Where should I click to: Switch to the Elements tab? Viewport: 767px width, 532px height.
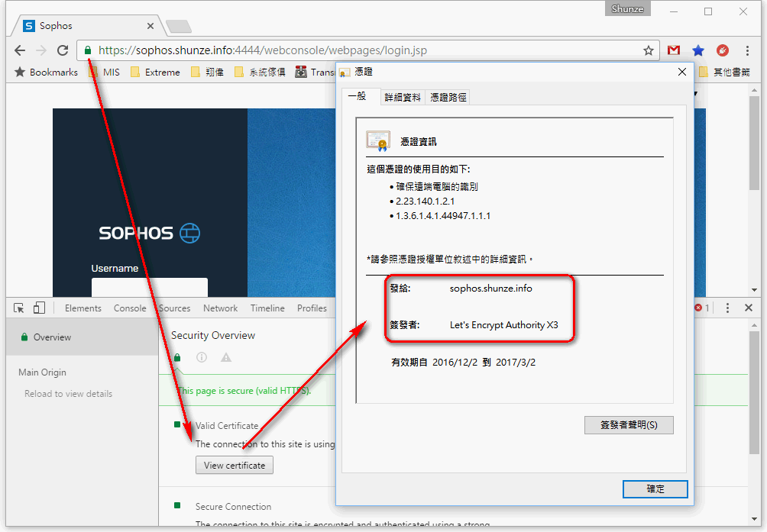(x=83, y=308)
